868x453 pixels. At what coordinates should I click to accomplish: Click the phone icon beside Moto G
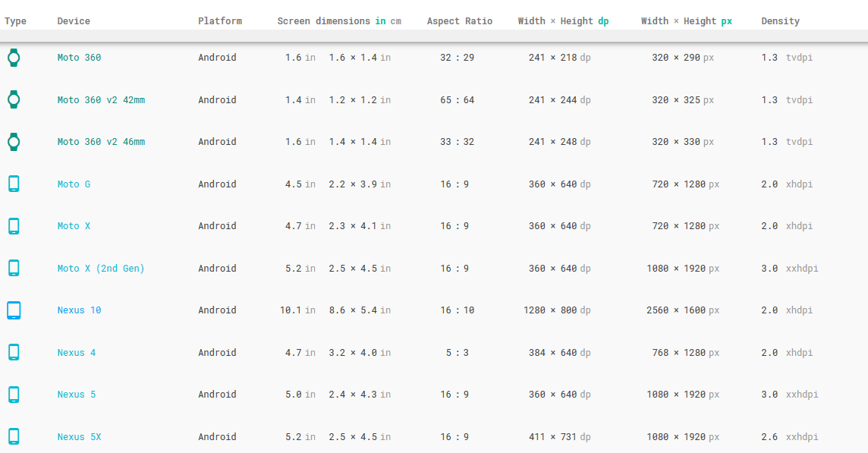coord(14,184)
